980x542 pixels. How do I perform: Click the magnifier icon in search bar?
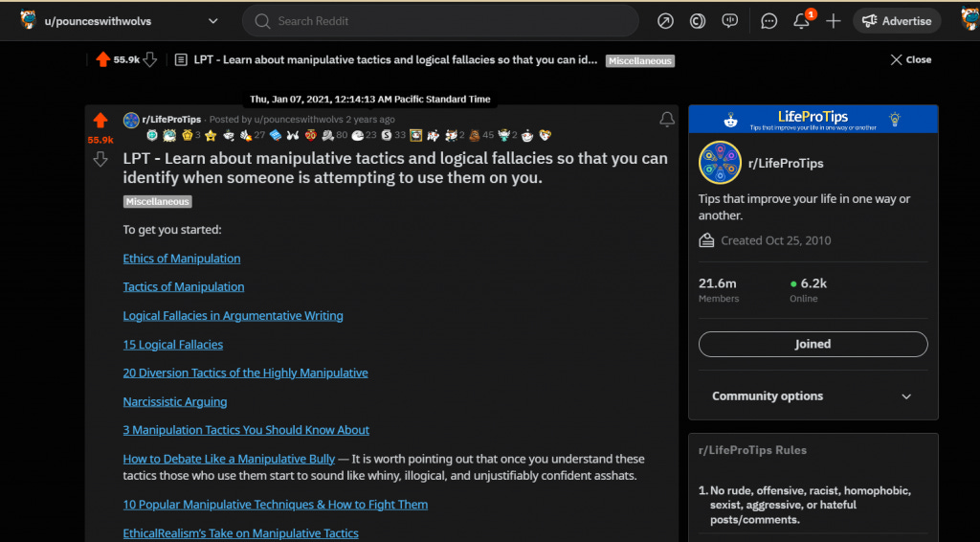coord(262,21)
